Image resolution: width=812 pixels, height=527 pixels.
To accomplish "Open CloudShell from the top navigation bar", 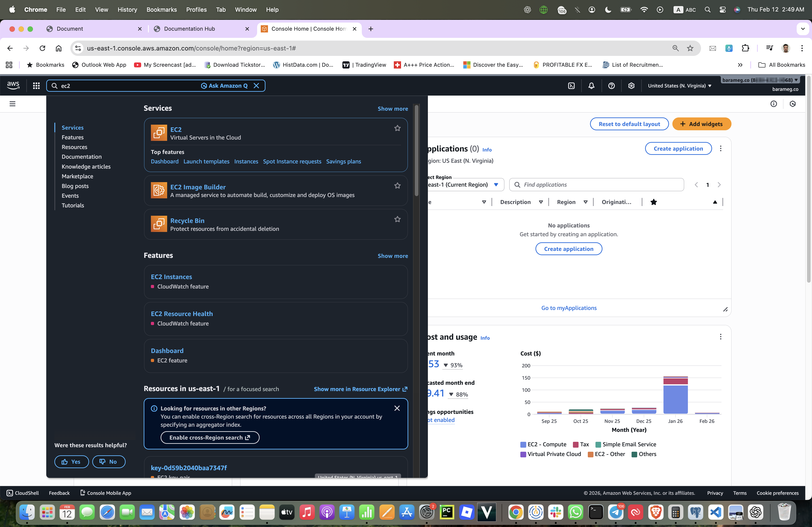I will [572, 86].
